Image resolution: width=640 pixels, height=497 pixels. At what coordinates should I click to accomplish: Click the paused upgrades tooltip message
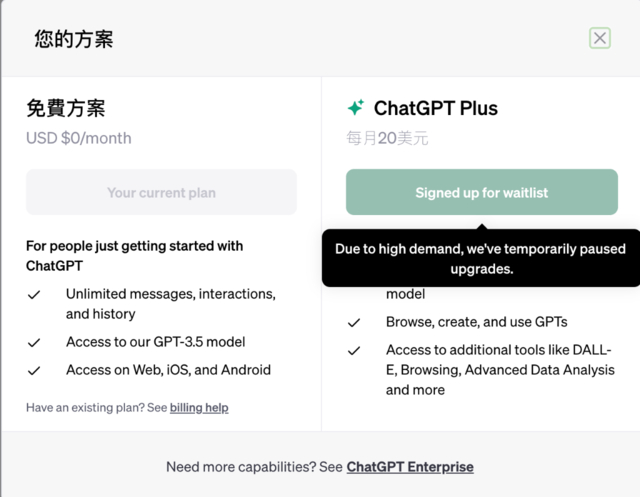pos(480,259)
